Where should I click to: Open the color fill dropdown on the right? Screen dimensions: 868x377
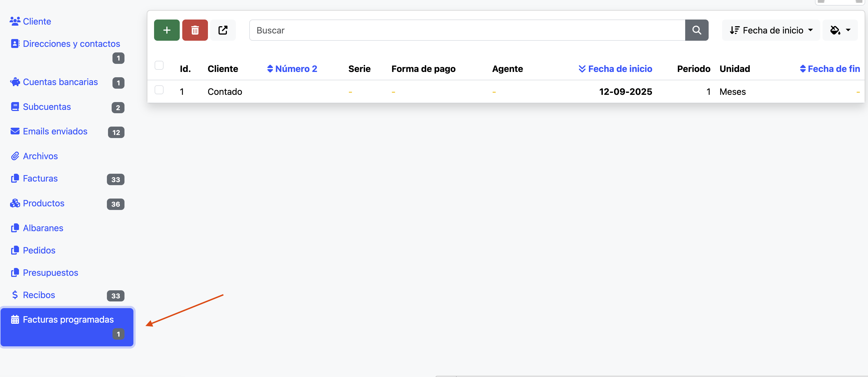[840, 30]
